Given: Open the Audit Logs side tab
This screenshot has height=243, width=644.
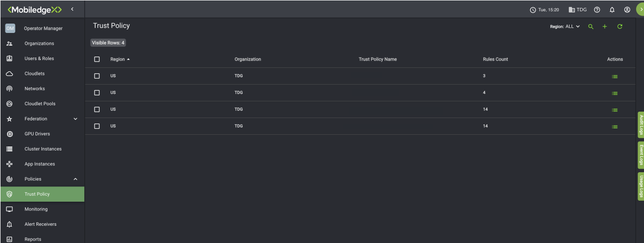Looking at the screenshot, I should [641, 125].
